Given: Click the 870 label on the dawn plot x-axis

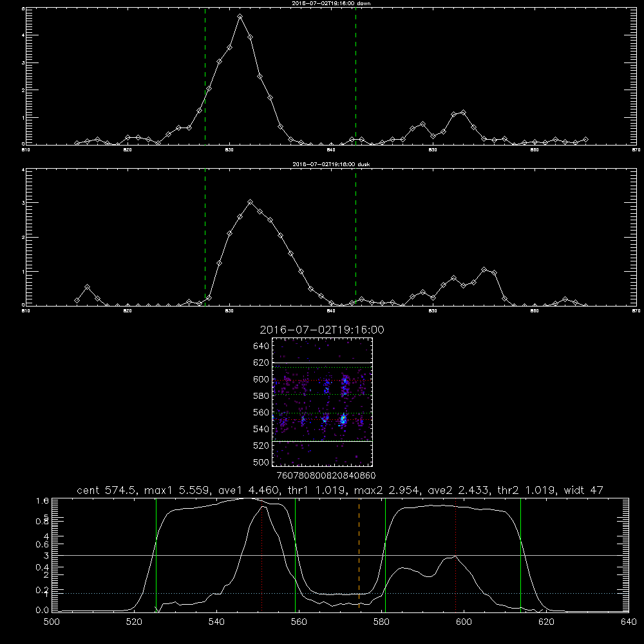Looking at the screenshot, I should click(x=636, y=150).
